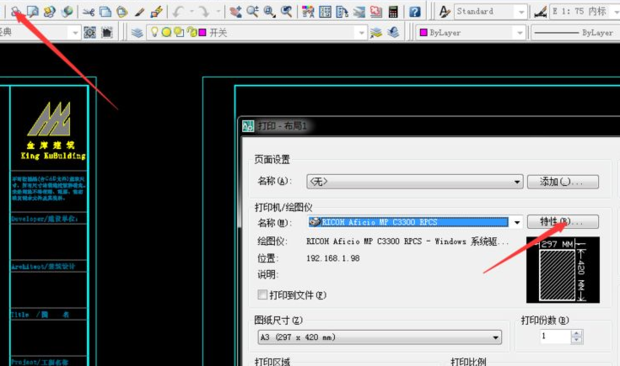
Task: Select the Pan hand tool
Action: point(236,12)
